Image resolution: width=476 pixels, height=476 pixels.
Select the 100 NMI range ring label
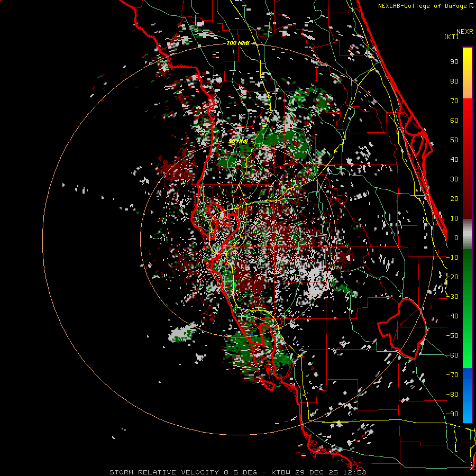[x=237, y=43]
